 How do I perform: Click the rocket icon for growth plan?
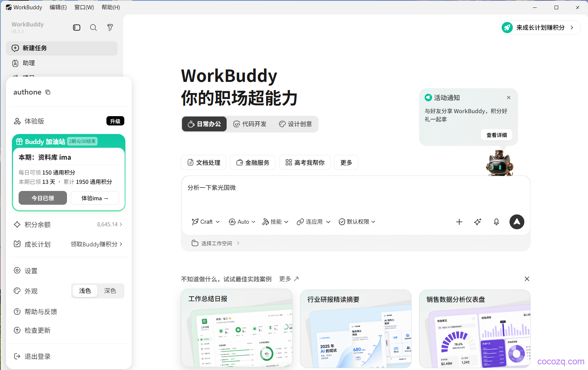pyautogui.click(x=507, y=28)
